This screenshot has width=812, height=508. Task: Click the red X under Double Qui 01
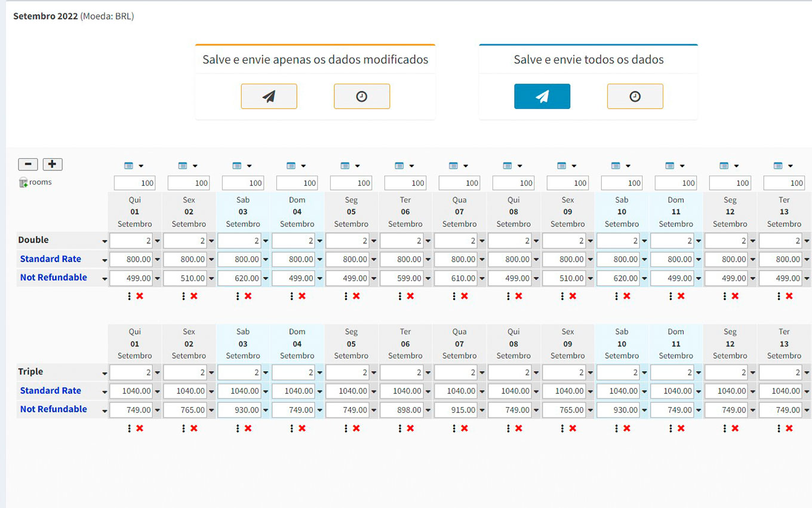tap(140, 296)
